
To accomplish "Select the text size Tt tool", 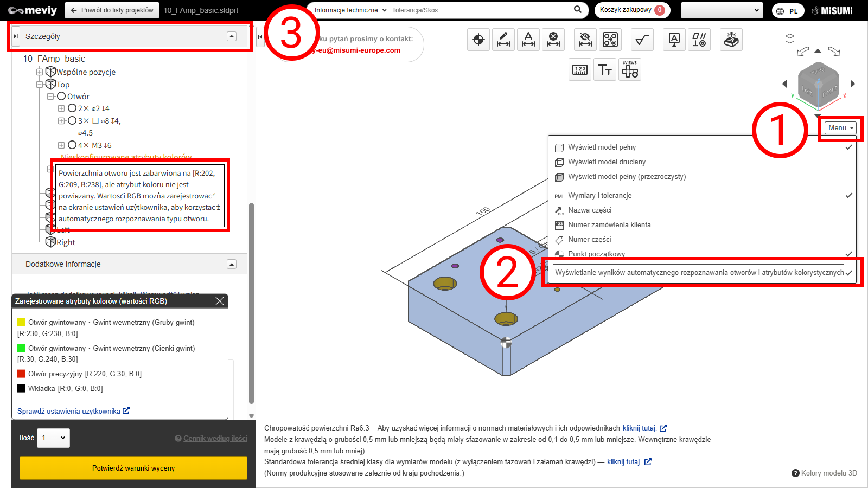I will (x=605, y=70).
